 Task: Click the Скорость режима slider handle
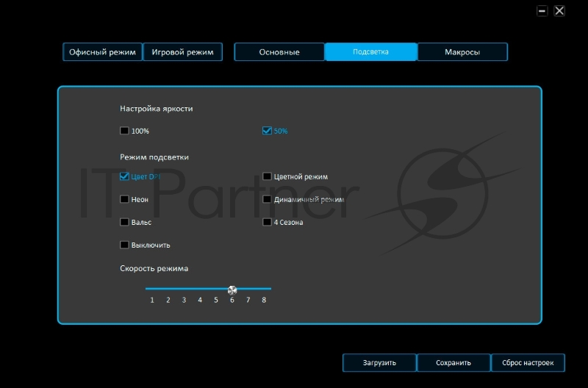pos(232,290)
